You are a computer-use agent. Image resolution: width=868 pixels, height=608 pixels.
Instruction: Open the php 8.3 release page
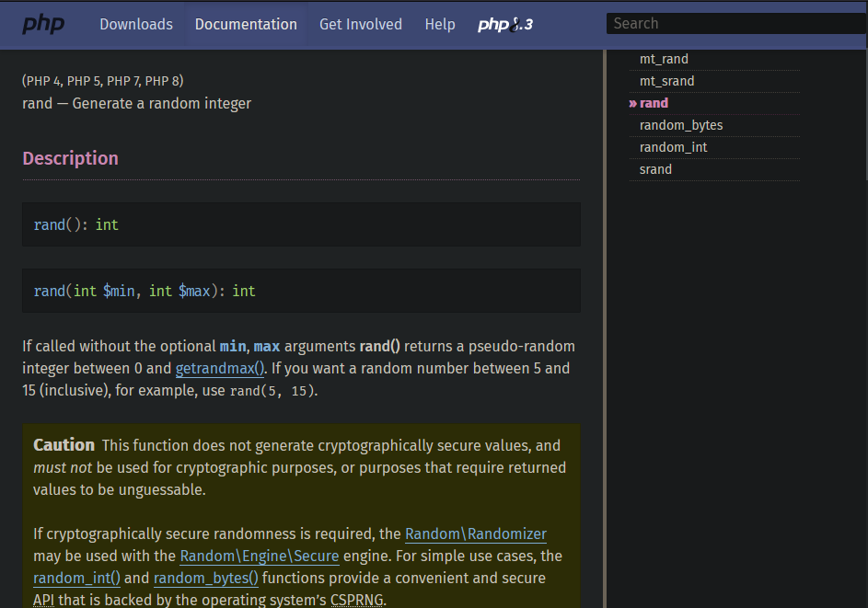click(x=504, y=25)
